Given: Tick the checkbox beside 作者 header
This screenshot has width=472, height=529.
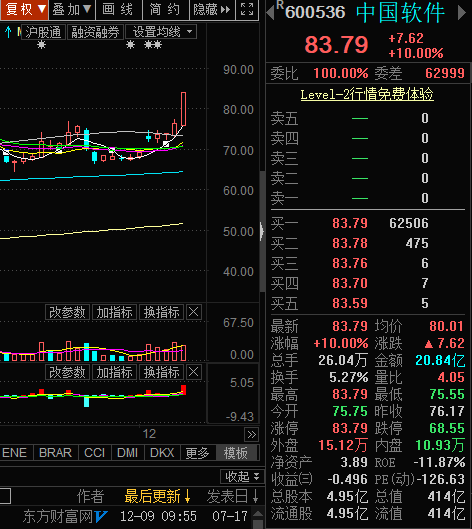Looking at the screenshot, I should coord(5,496).
